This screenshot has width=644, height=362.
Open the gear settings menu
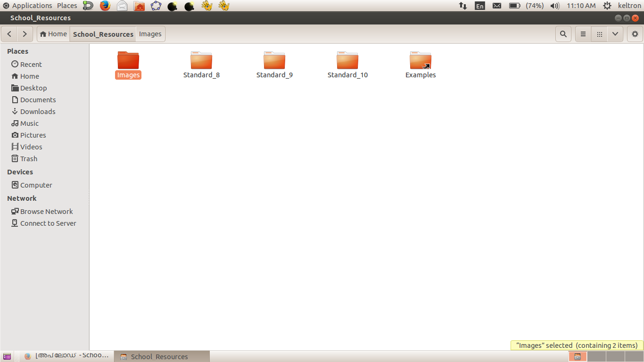tap(635, 34)
